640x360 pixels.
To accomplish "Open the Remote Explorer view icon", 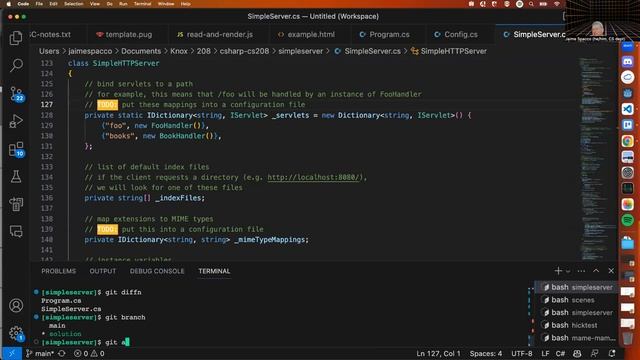I will coord(16,204).
